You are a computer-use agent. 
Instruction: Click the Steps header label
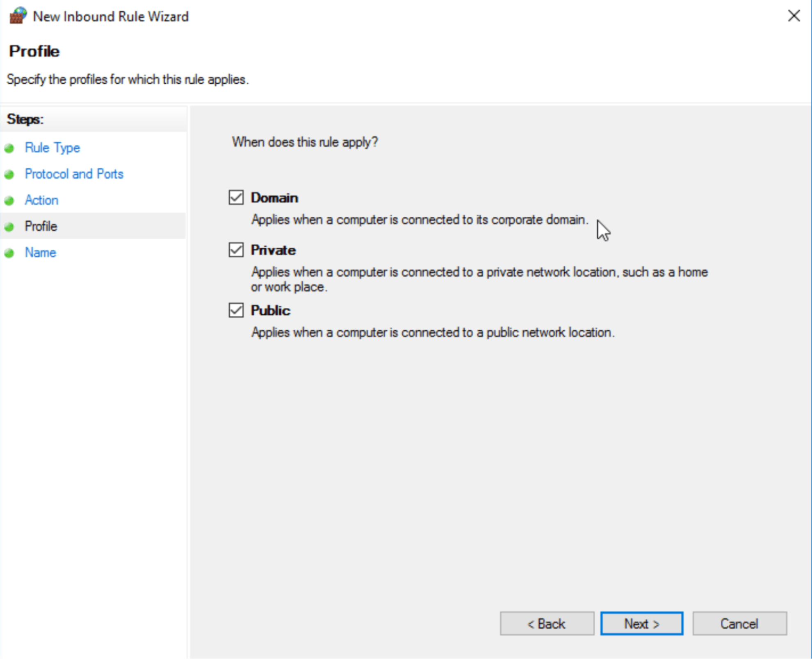(x=25, y=119)
